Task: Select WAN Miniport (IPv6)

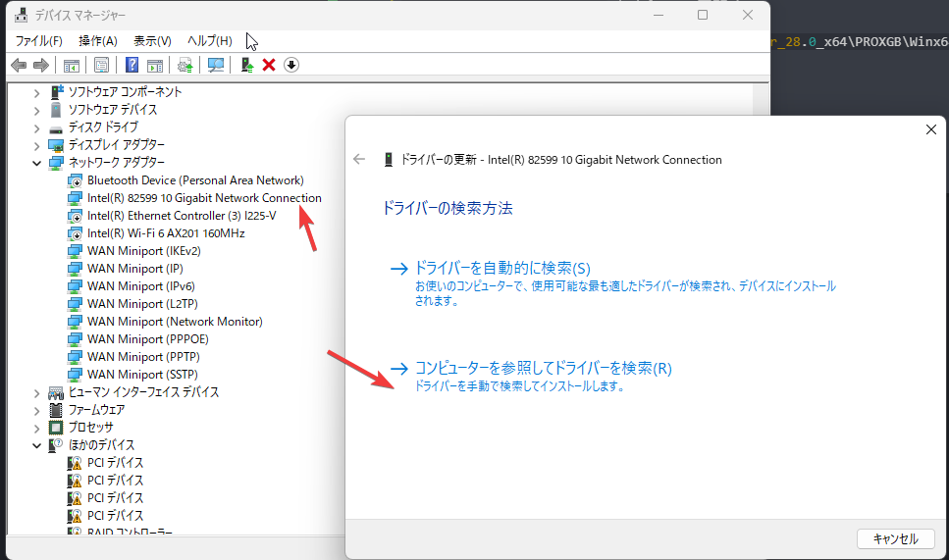Action: 140,286
